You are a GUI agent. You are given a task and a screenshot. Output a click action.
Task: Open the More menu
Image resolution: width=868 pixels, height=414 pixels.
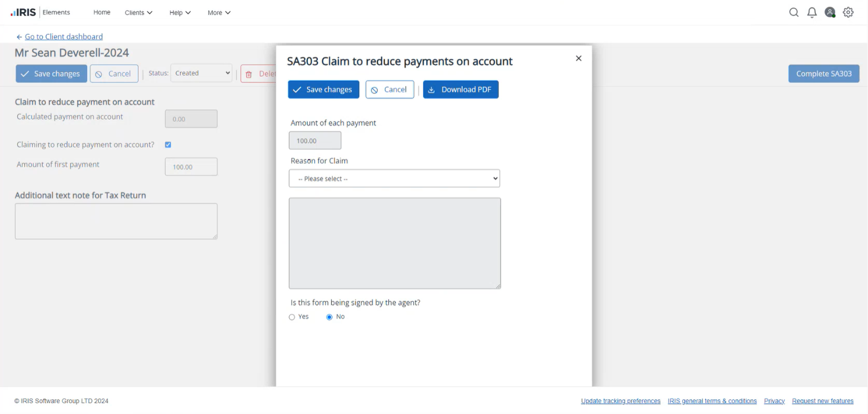pos(219,12)
